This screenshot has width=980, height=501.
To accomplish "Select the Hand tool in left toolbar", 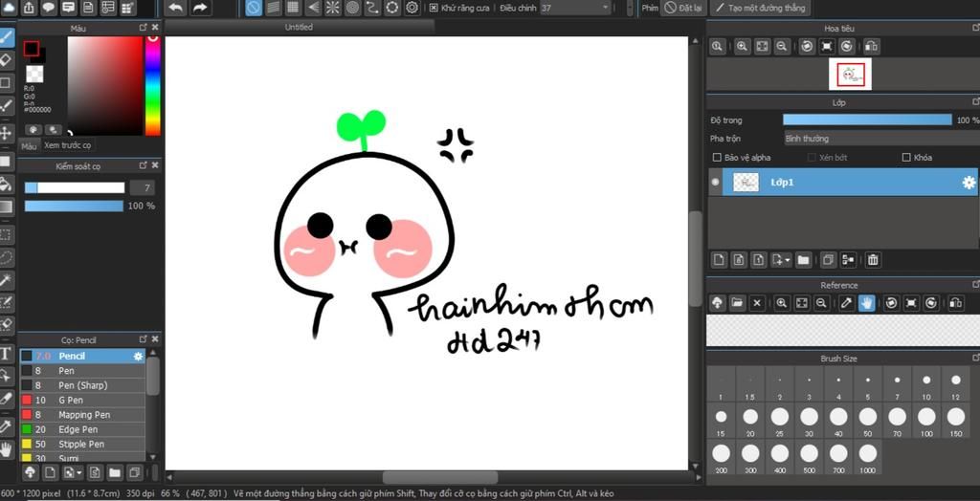I will point(7,448).
